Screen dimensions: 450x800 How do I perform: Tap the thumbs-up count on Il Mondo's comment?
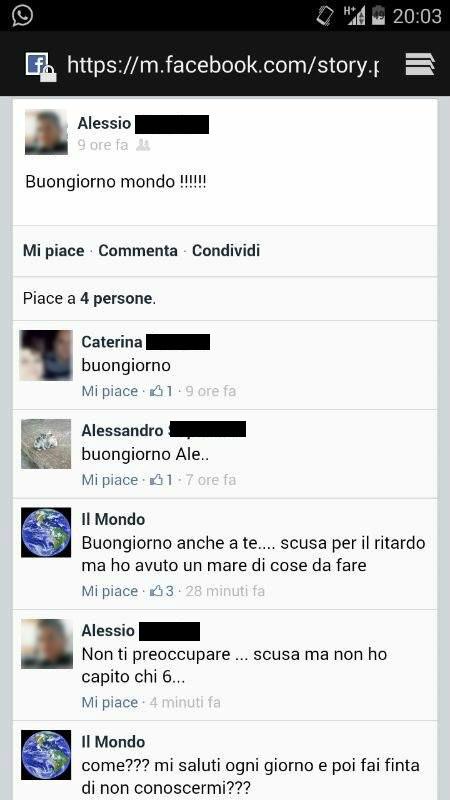(x=162, y=591)
